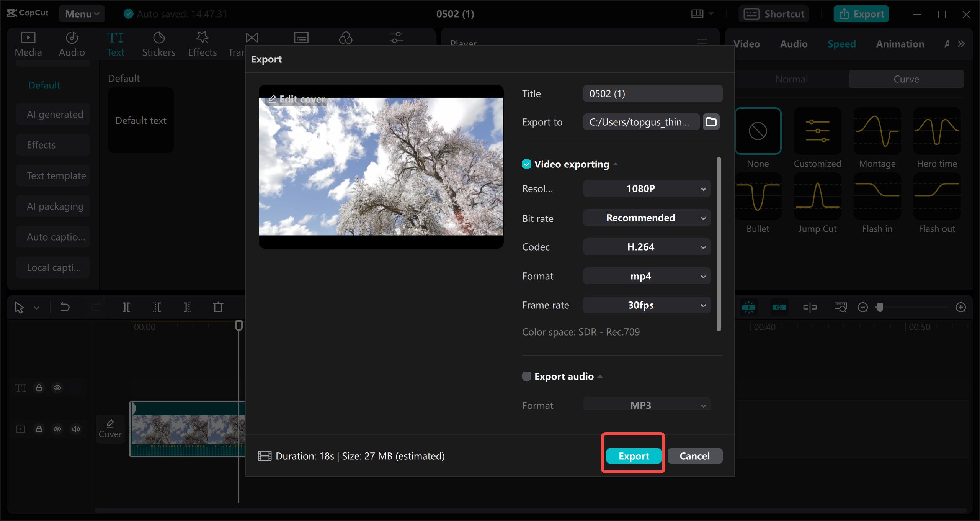Uncheck the Video exporting checkbox
980x521 pixels.
[527, 164]
